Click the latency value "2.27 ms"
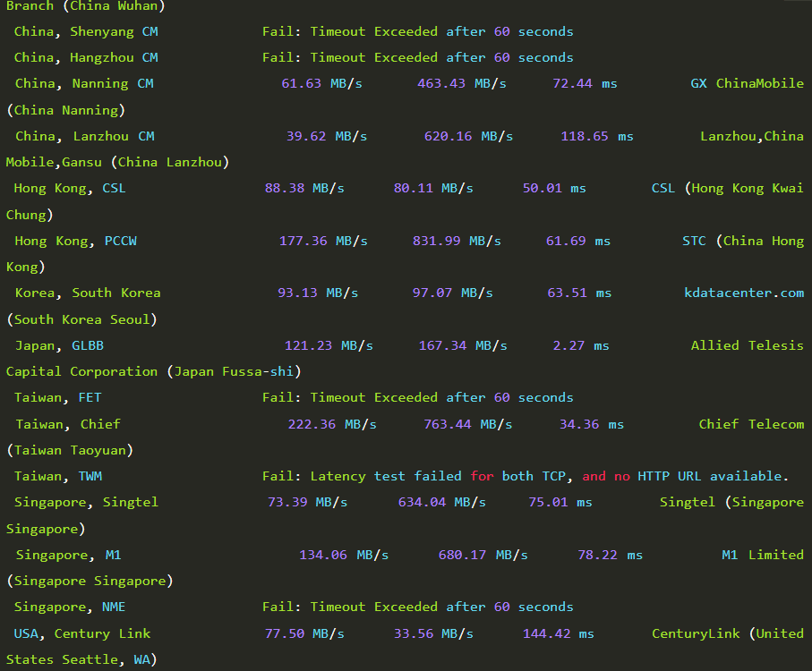The image size is (812, 671). point(581,345)
